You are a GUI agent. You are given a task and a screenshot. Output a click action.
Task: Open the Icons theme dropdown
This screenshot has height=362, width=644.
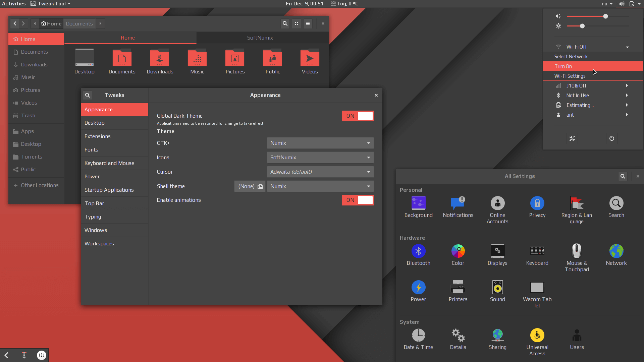[320, 158]
